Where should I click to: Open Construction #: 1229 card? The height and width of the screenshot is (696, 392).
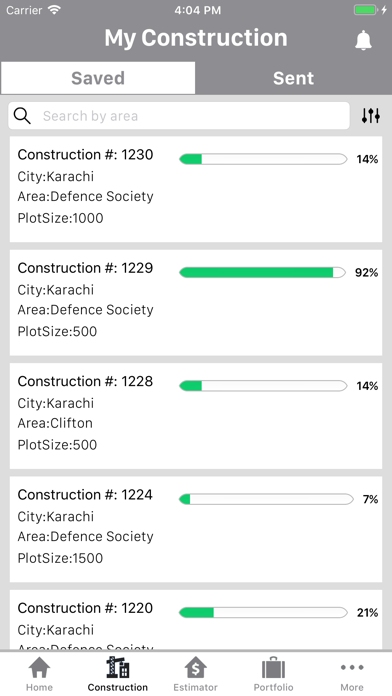pos(196,302)
